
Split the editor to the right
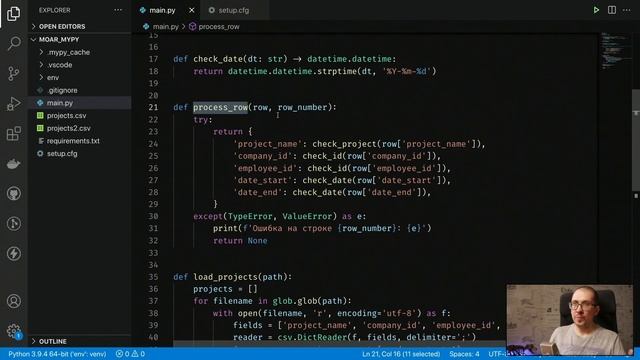coord(611,10)
